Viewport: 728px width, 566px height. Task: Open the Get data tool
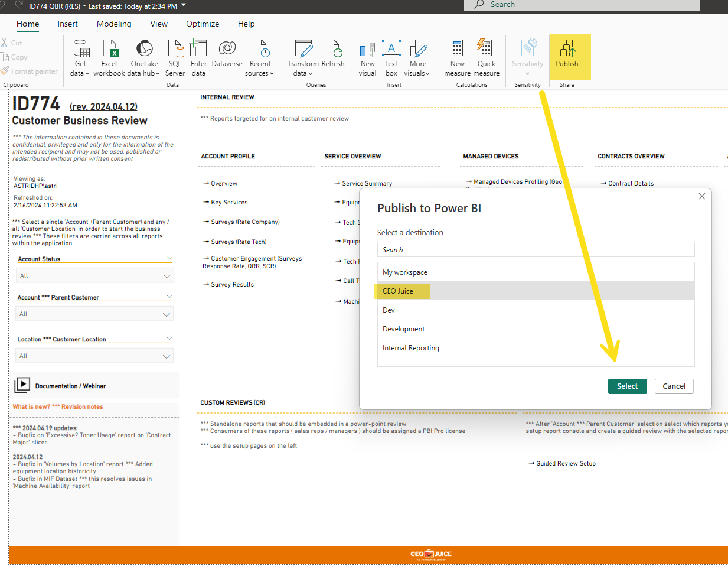tap(80, 58)
